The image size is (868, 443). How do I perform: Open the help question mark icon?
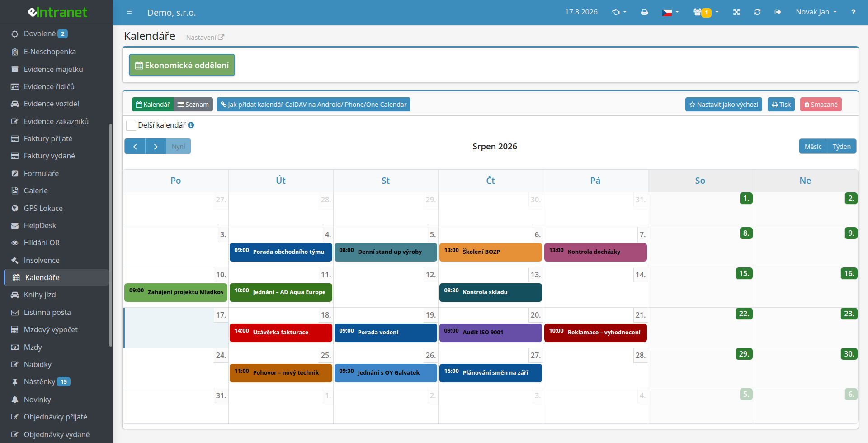click(x=853, y=12)
